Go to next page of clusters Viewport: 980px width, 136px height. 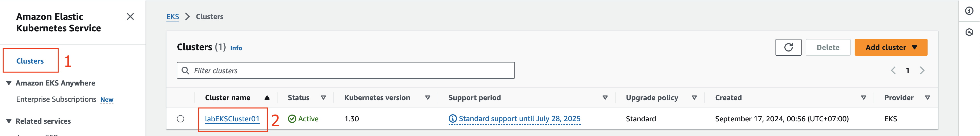pos(922,70)
